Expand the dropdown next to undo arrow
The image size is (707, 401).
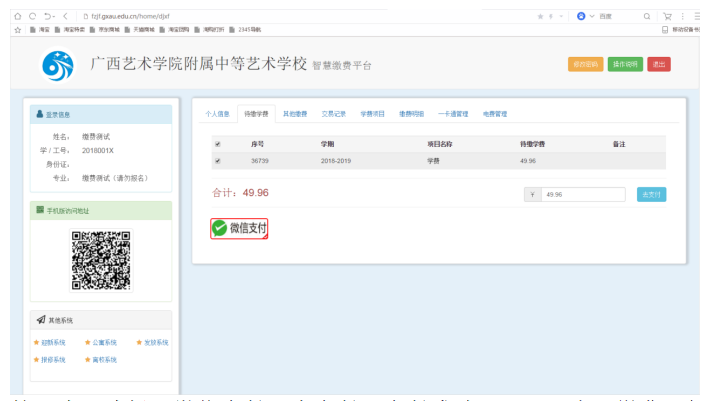pyautogui.click(x=54, y=17)
